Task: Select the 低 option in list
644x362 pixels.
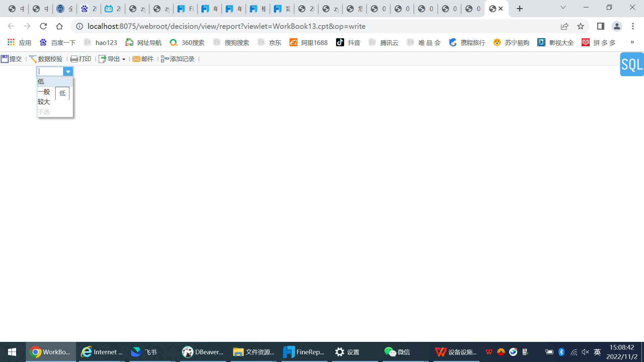Action: point(41,81)
